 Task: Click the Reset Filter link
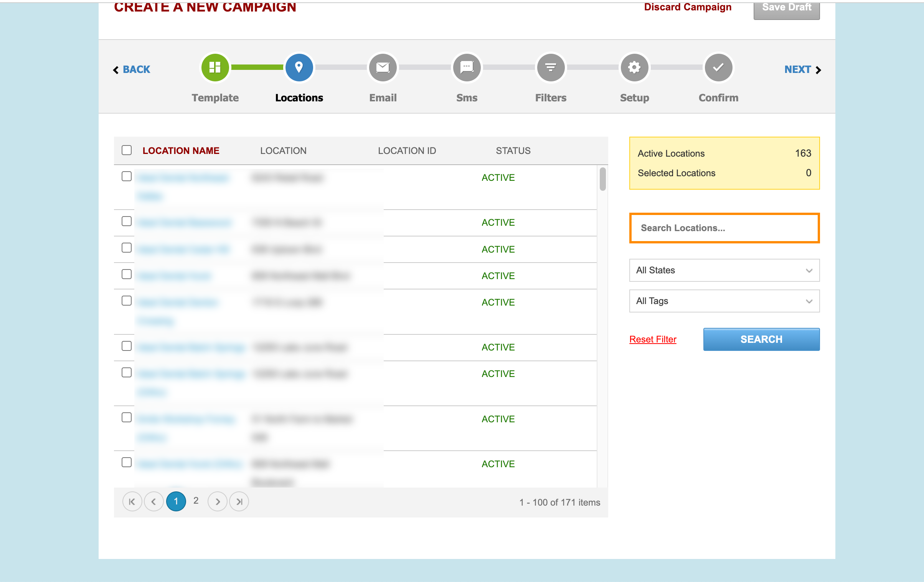[653, 339]
